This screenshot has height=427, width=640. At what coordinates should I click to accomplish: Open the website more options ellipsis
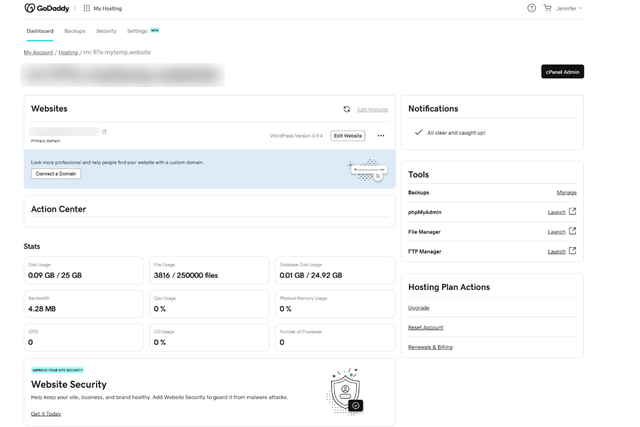381,136
